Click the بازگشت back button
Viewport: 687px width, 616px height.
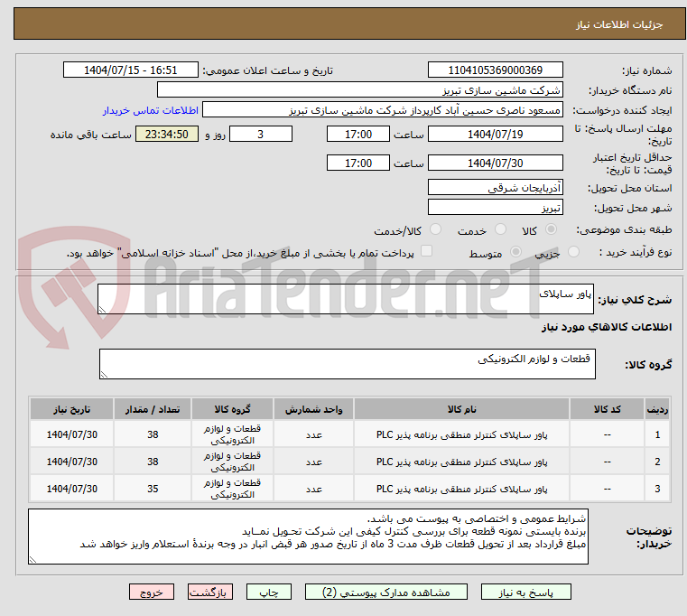tap(209, 592)
